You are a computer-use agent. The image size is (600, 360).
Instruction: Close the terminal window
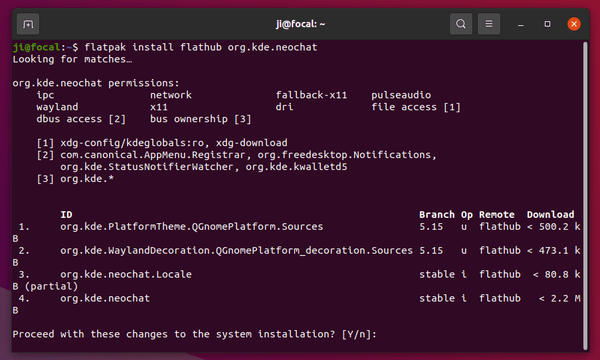[574, 24]
